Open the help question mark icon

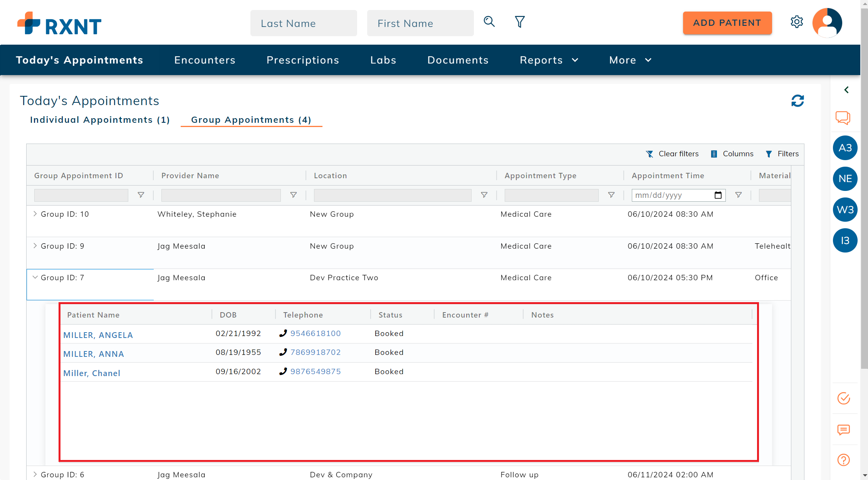[x=843, y=460]
